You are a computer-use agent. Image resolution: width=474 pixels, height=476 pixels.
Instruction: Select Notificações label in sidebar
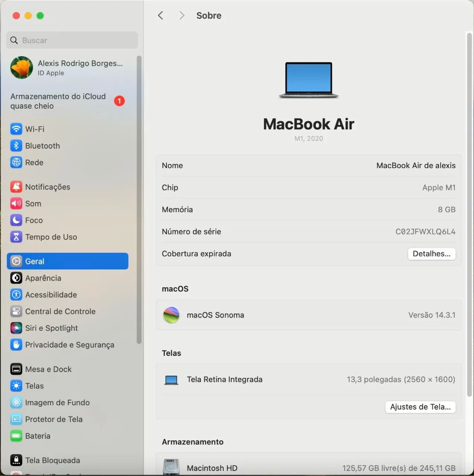(x=48, y=187)
